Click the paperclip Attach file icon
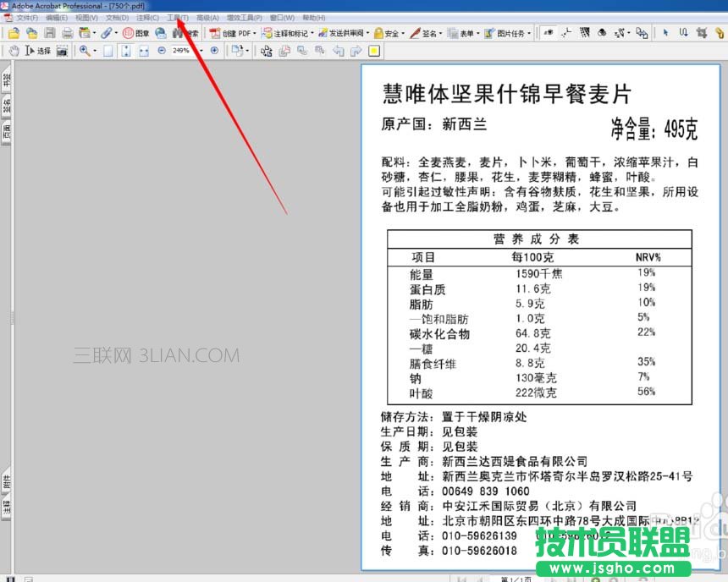Image resolution: width=728 pixels, height=582 pixels. click(x=107, y=33)
